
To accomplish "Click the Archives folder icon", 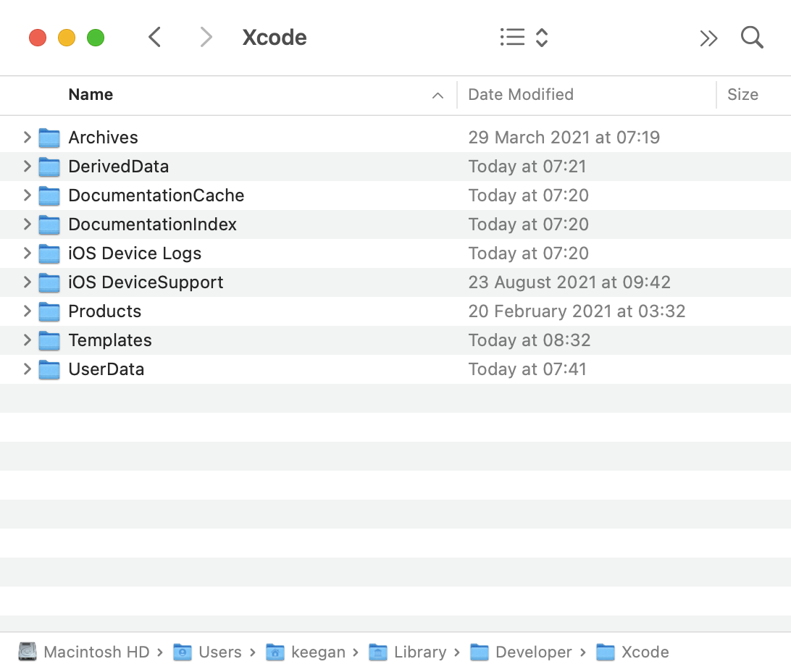I will tap(49, 138).
